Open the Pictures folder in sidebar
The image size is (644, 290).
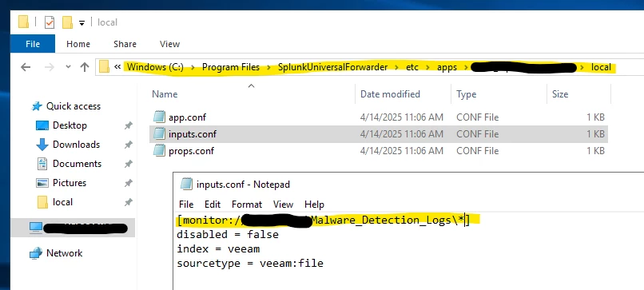tap(70, 183)
